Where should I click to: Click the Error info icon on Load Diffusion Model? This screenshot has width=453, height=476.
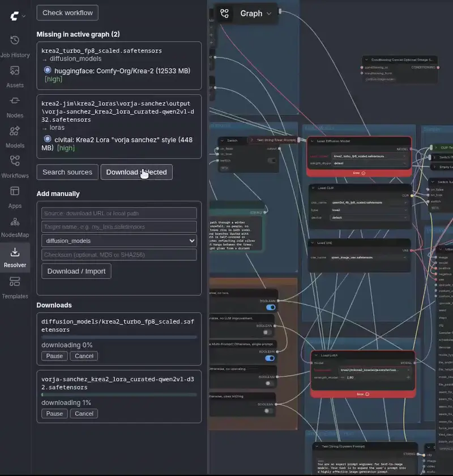tap(364, 173)
